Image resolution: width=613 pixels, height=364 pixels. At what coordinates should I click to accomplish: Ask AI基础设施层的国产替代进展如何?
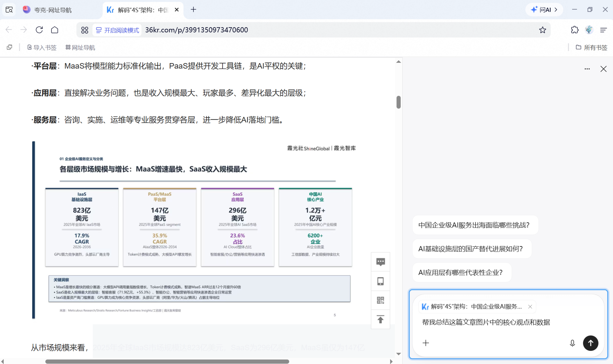(472, 249)
